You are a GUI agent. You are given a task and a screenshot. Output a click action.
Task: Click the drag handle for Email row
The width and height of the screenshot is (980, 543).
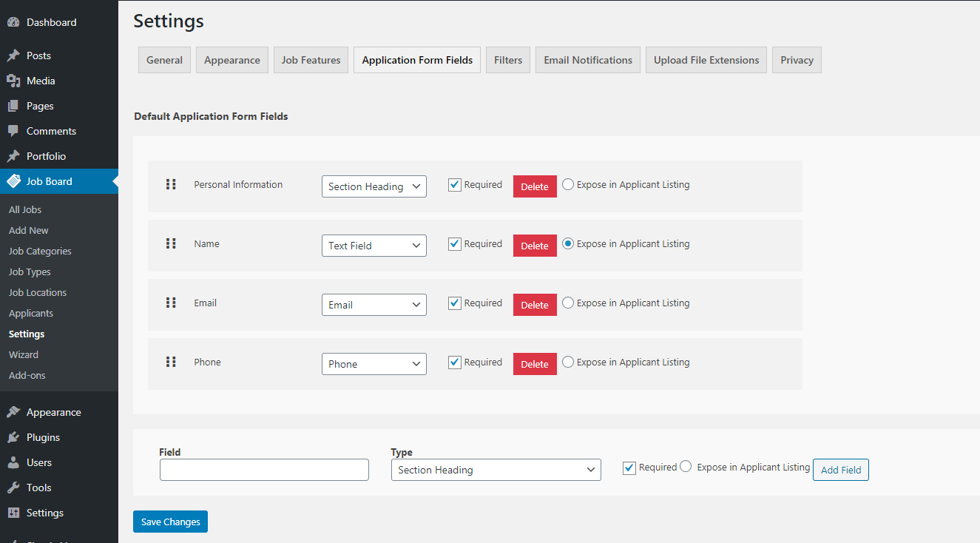171,303
